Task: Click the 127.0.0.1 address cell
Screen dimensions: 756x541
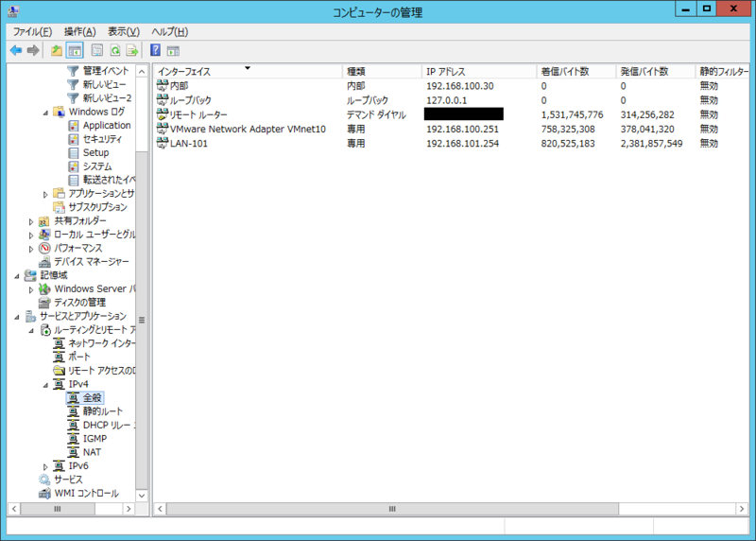Action: 446,100
